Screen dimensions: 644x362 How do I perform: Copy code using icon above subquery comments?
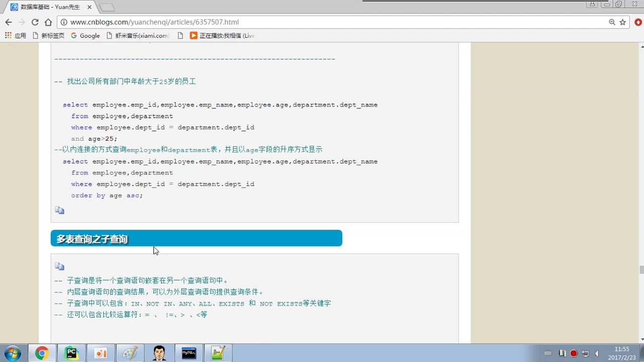pos(59,266)
